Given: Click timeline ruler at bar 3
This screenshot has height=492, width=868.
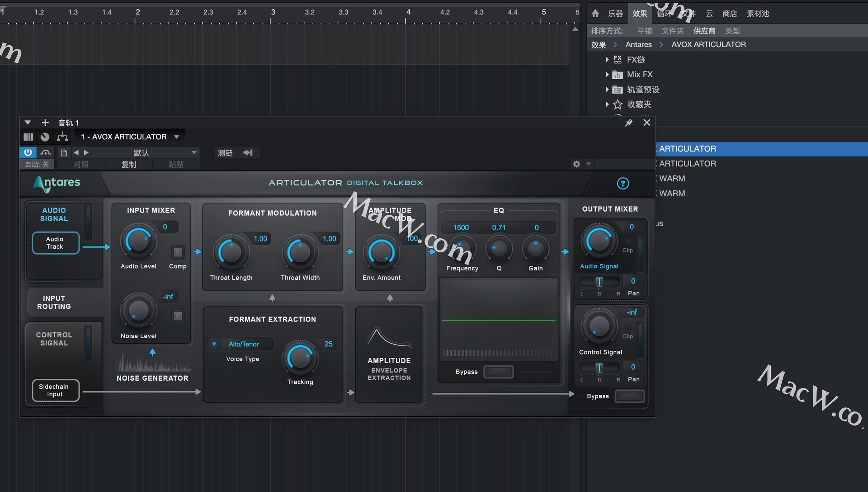Looking at the screenshot, I should click(x=273, y=12).
